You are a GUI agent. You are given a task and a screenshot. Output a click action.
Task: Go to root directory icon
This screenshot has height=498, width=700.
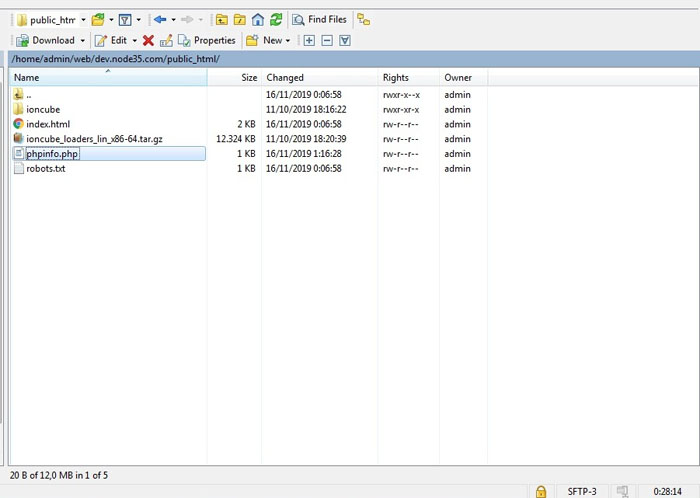pyautogui.click(x=240, y=20)
